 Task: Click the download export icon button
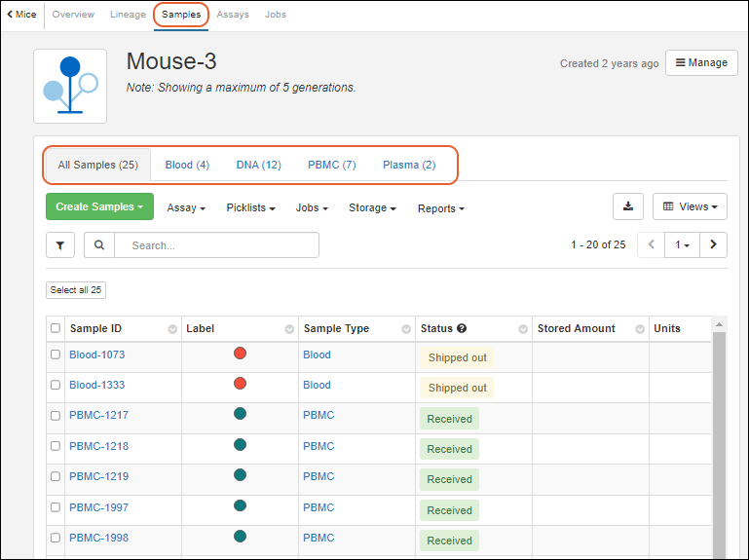(628, 206)
